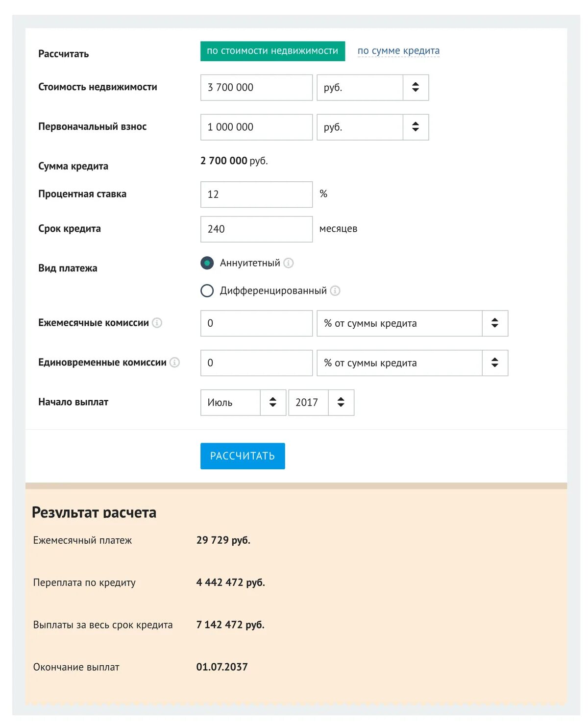Expand one-time commissions unit dropdown
The width and height of the screenshot is (588, 726).
pos(413,363)
